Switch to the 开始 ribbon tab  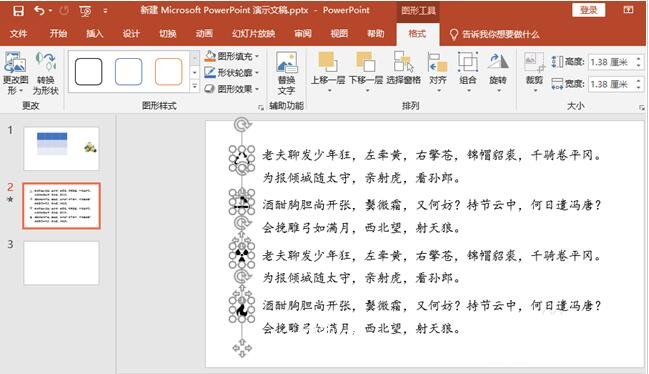pyautogui.click(x=58, y=34)
